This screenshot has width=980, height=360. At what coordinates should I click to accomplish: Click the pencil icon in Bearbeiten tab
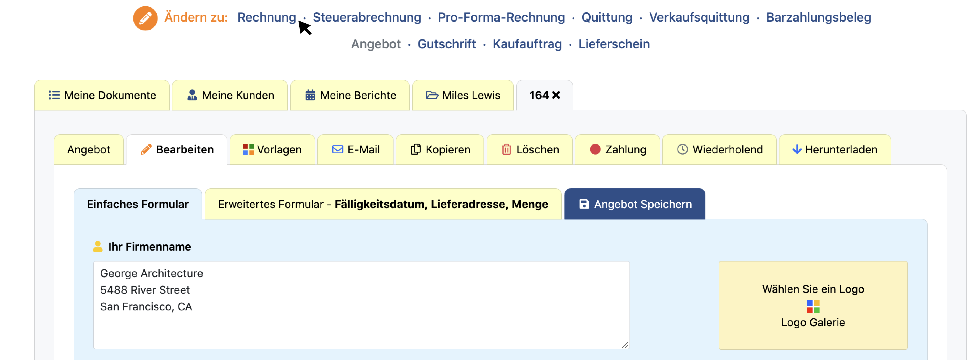point(146,149)
